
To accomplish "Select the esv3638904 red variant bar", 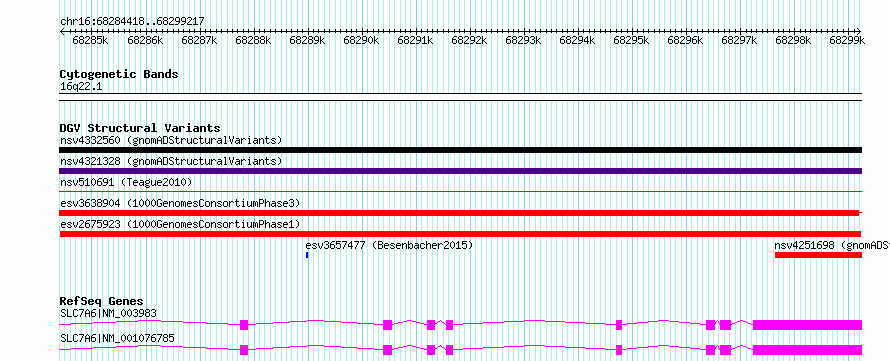I will [x=459, y=213].
